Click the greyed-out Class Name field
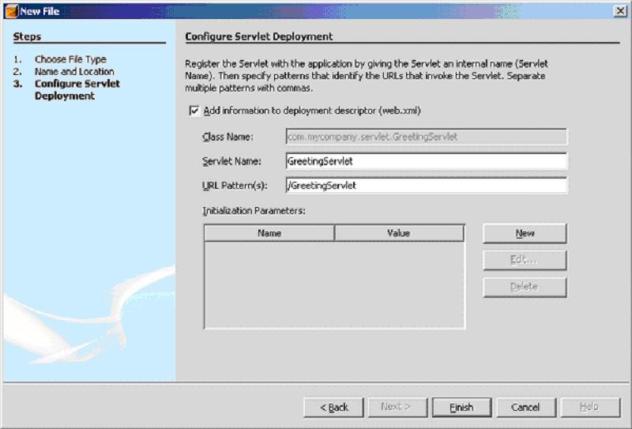This screenshot has height=429, width=632. click(425, 137)
